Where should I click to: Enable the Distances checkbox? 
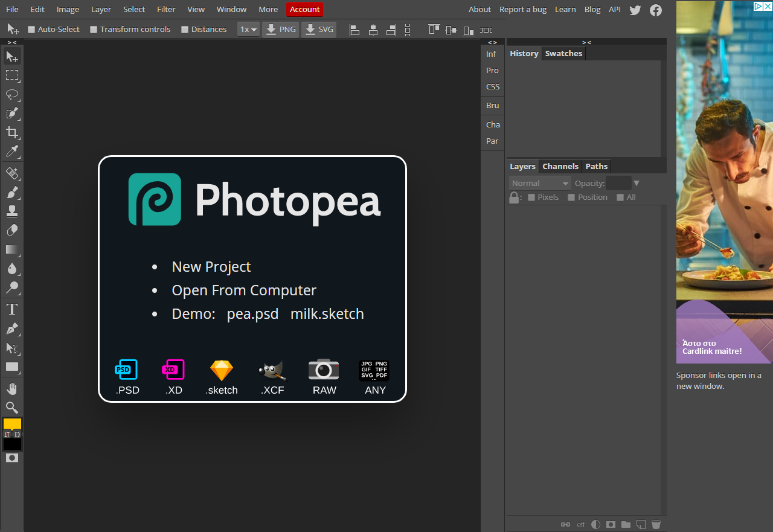tap(185, 30)
